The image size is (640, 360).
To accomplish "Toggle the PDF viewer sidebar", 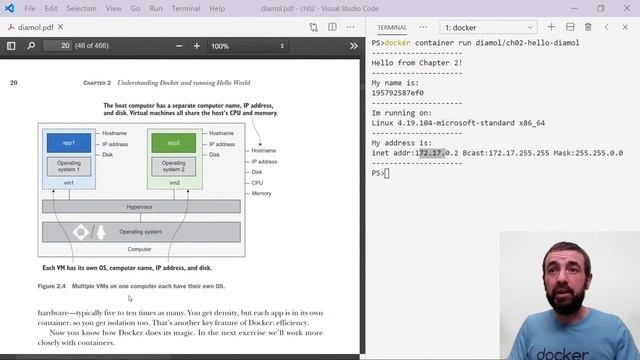I will pos(11,46).
